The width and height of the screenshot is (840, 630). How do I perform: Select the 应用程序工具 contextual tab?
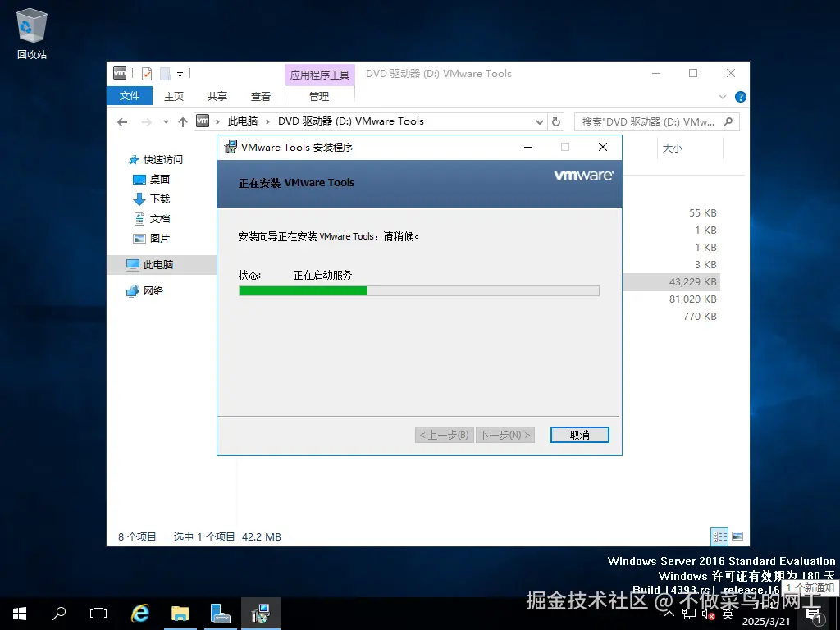click(319, 75)
